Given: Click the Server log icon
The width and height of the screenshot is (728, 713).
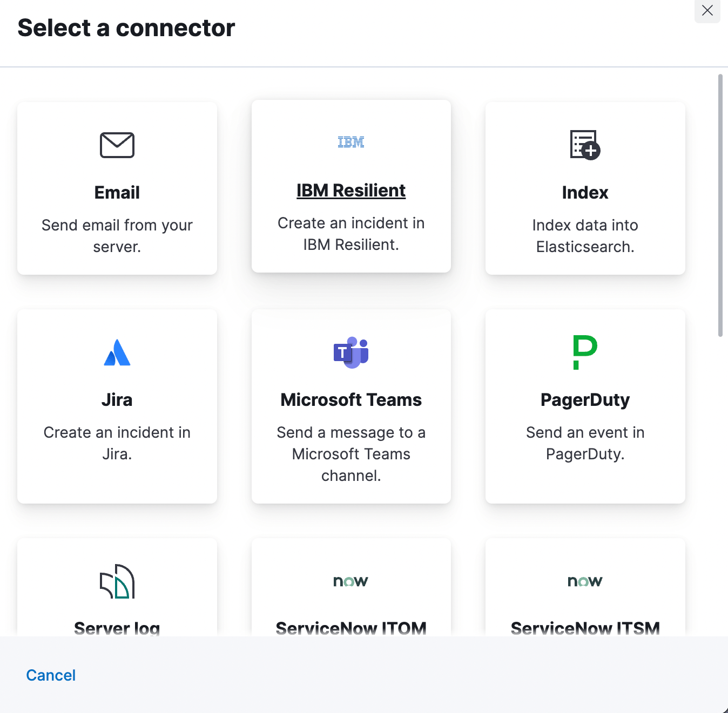Looking at the screenshot, I should [x=117, y=582].
